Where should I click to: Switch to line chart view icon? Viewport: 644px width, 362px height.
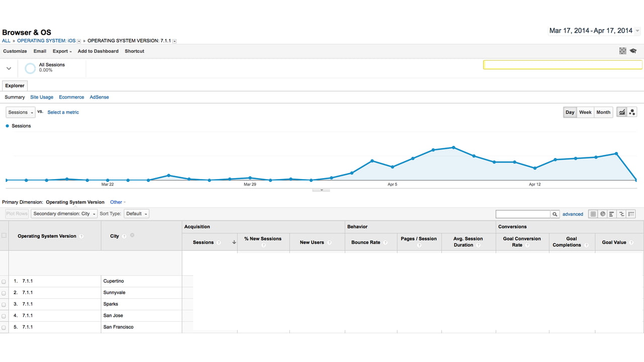pyautogui.click(x=622, y=112)
